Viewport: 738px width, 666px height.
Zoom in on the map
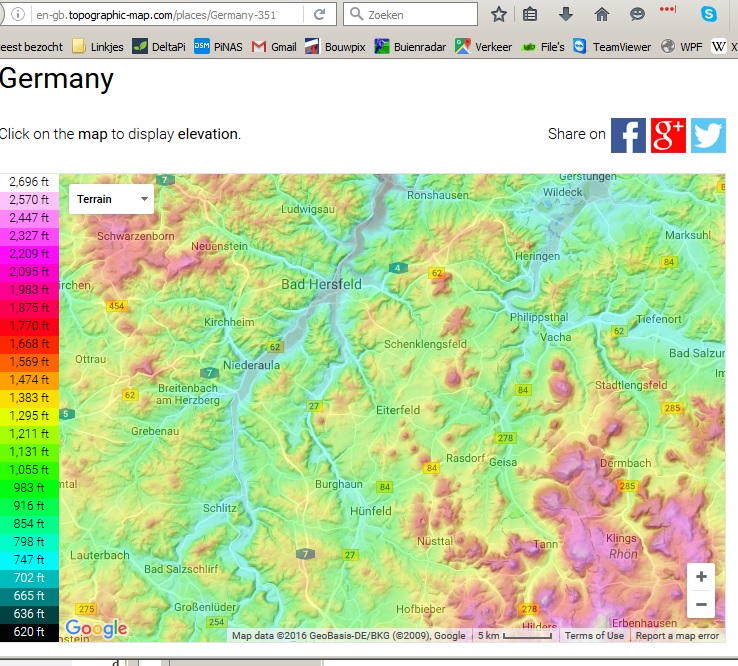701,577
